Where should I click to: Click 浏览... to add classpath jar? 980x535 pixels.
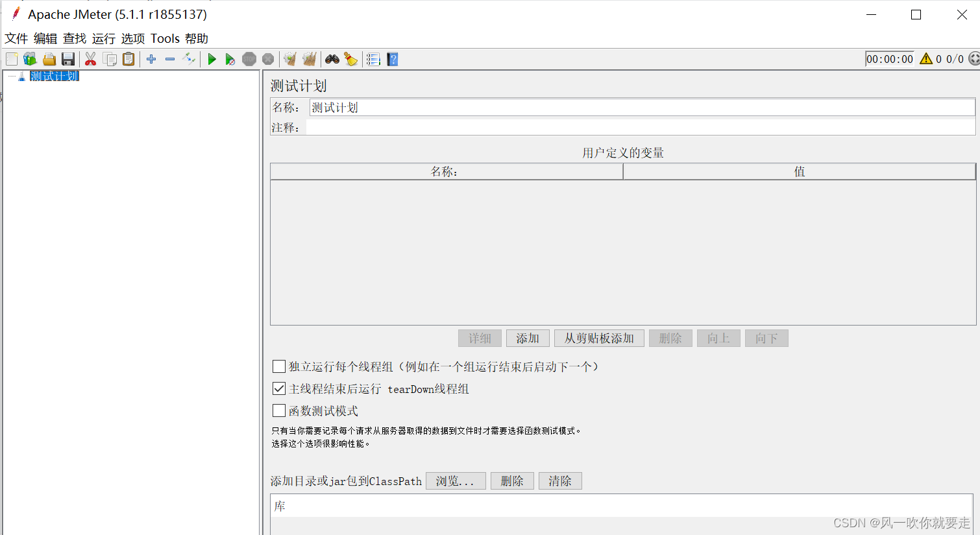(x=456, y=481)
